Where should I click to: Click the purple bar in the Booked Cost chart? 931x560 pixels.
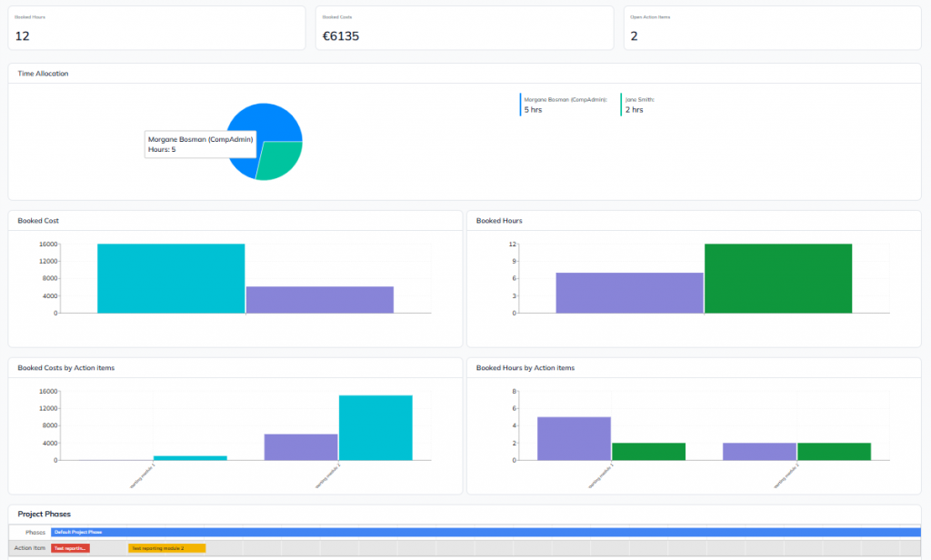pyautogui.click(x=320, y=299)
